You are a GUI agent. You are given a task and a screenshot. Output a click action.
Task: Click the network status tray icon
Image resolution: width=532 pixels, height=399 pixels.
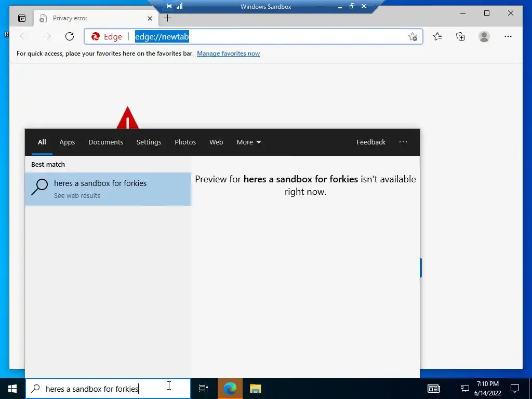pos(465,389)
